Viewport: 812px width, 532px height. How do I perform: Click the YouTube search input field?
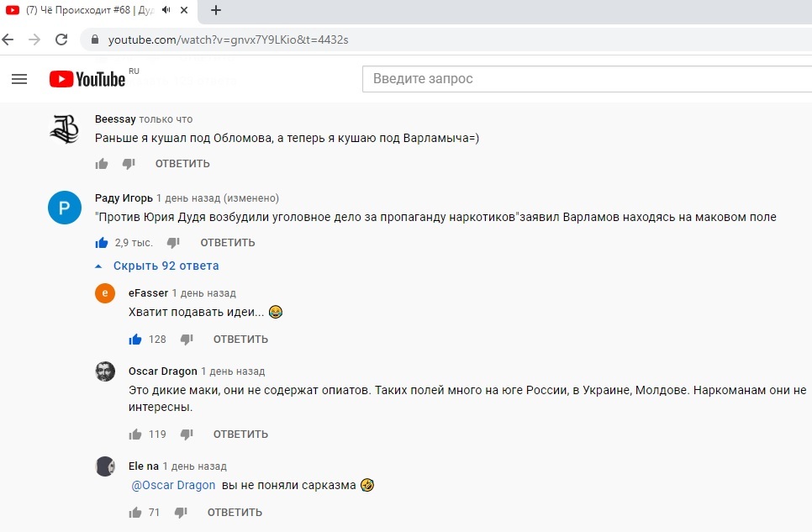580,79
